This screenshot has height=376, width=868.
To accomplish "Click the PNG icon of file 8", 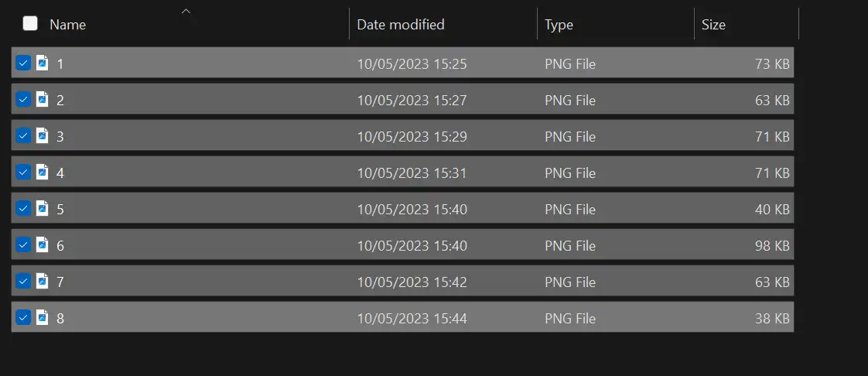I will (42, 317).
